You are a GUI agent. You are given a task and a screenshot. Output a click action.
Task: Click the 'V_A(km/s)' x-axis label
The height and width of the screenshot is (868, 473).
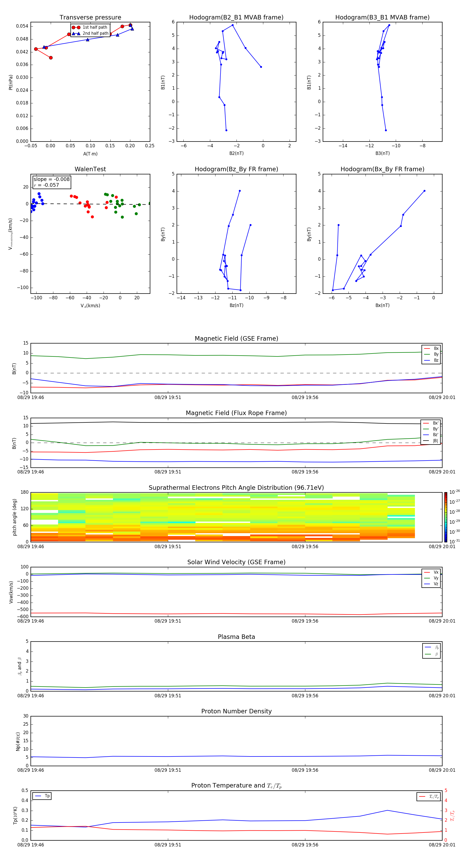90,306
